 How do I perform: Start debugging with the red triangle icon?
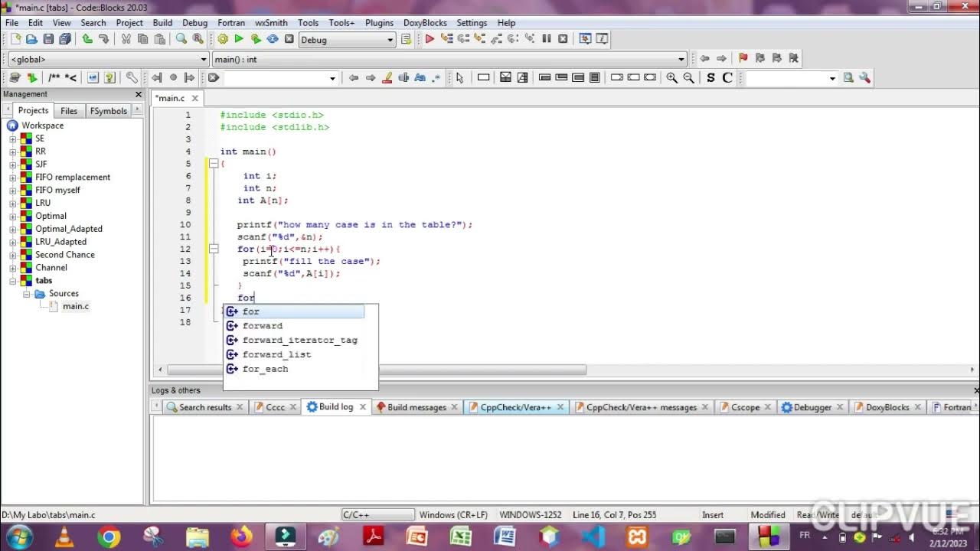(430, 39)
